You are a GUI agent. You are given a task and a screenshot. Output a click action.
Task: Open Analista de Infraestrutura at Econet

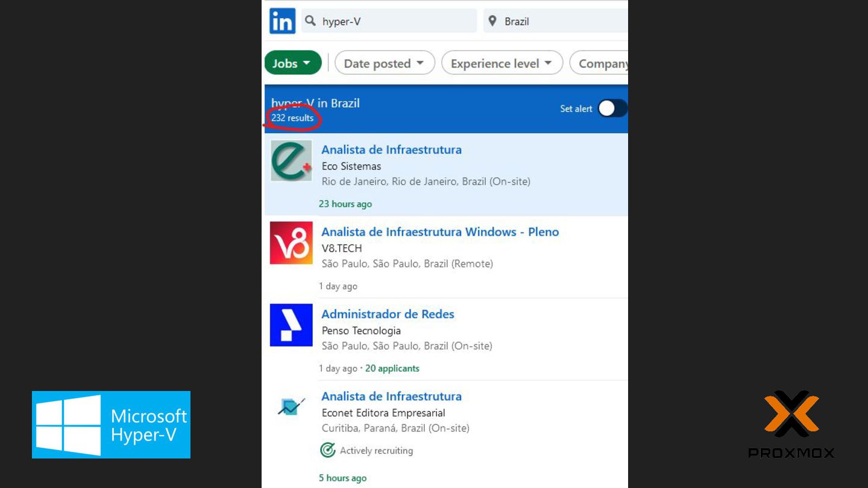[x=392, y=396]
